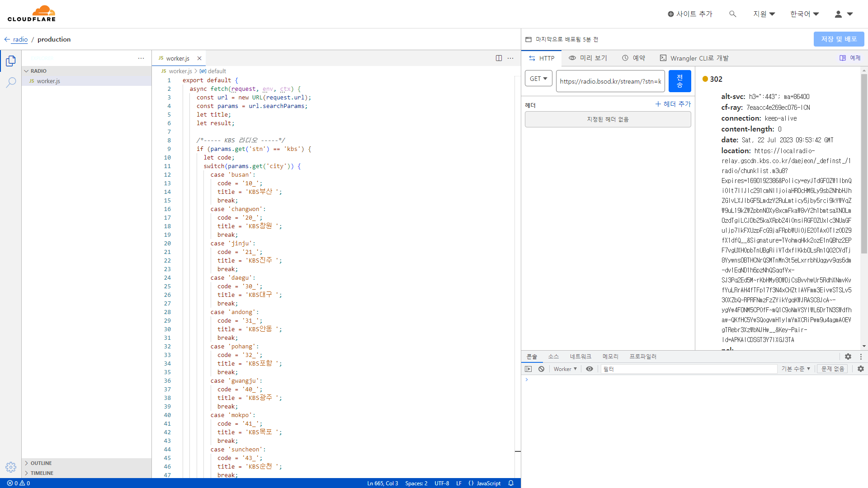Collapse the RADIO folder tree
Image resolution: width=868 pixels, height=488 pixels.
tap(38, 71)
